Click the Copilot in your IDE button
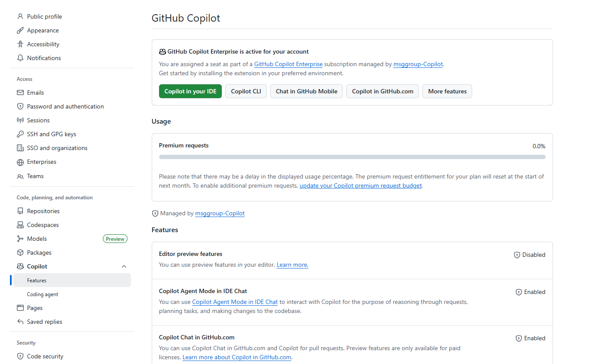The height and width of the screenshot is (364, 591). (190, 91)
